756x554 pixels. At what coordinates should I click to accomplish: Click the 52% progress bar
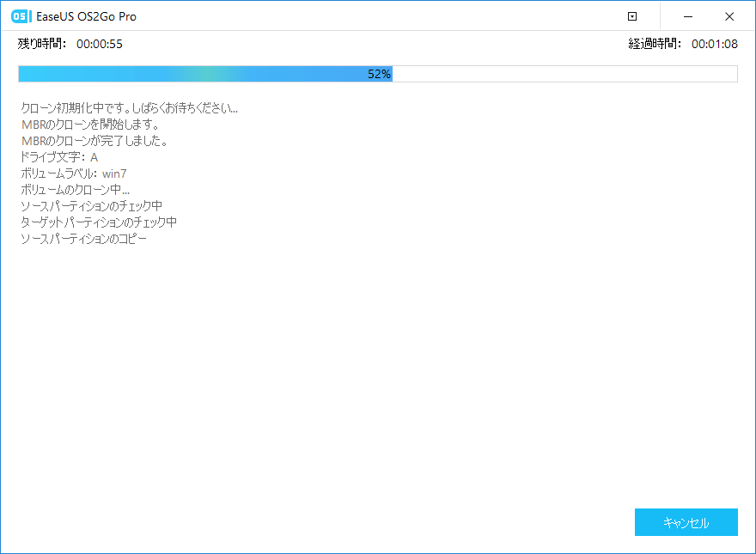click(x=378, y=74)
